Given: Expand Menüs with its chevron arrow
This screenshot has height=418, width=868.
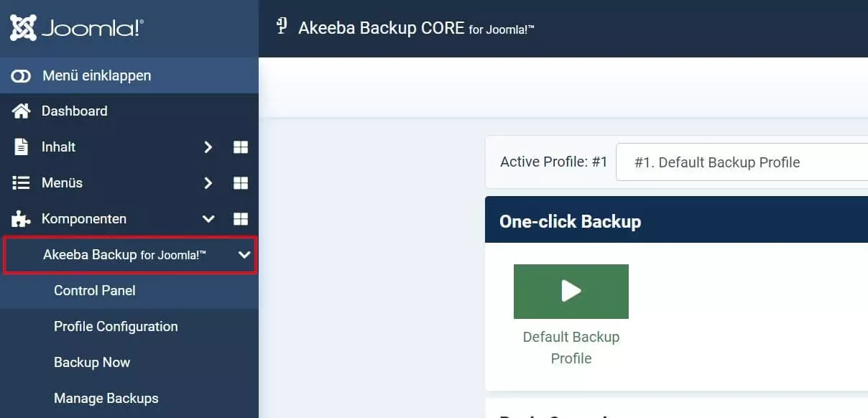Looking at the screenshot, I should coord(208,182).
